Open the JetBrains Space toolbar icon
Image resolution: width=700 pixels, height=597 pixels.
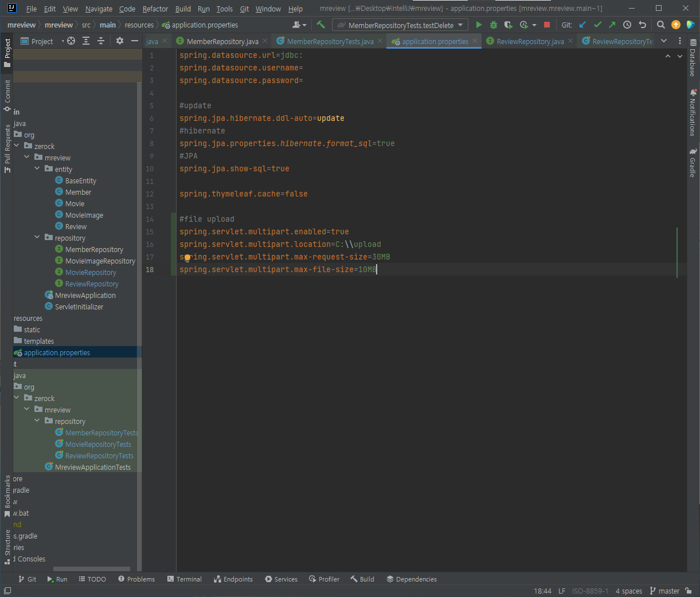point(690,25)
